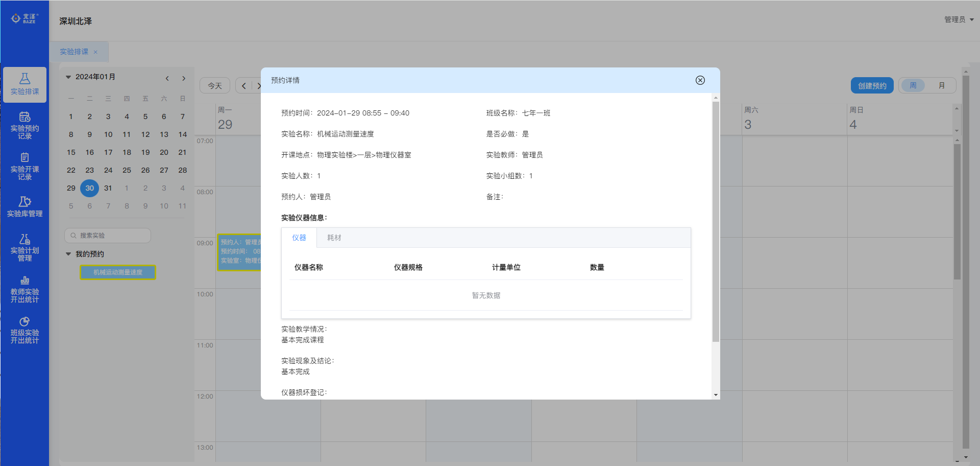Click the 创建预约 button
This screenshot has width=980, height=466.
(872, 85)
